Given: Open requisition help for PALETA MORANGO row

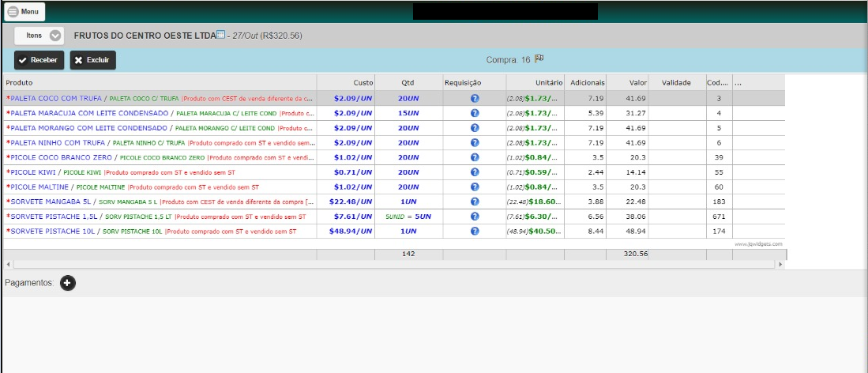Looking at the screenshot, I should coord(475,127).
